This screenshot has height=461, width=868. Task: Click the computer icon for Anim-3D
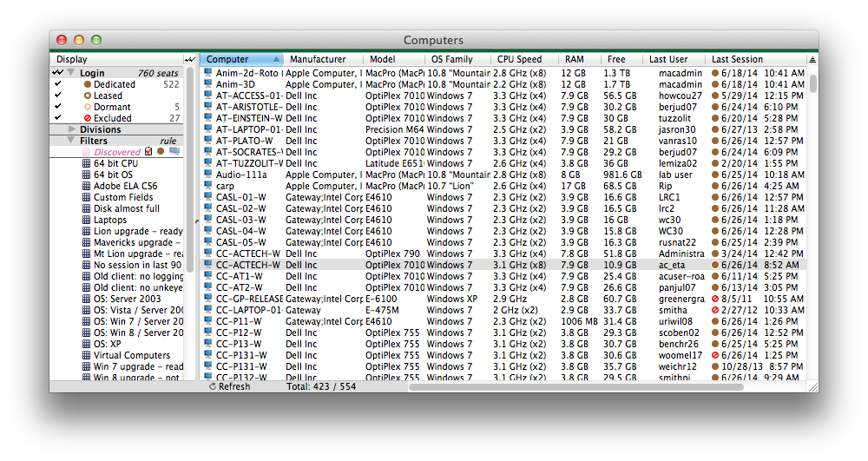click(x=208, y=84)
